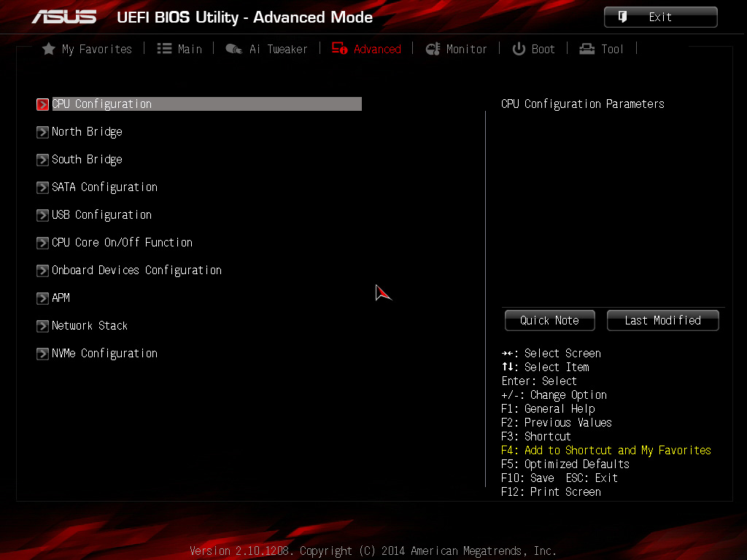Click the arrow icon beside NVMe Configuration
The height and width of the screenshot is (560, 747).
click(42, 354)
